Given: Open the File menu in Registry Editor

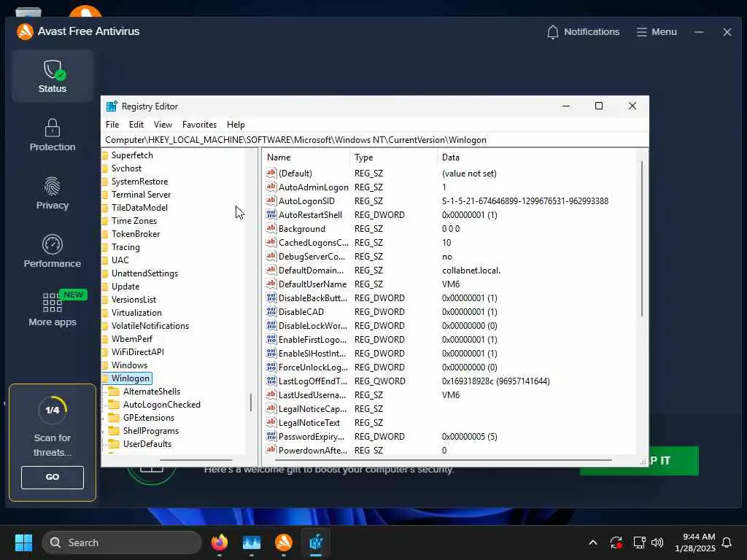Looking at the screenshot, I should coord(112,125).
